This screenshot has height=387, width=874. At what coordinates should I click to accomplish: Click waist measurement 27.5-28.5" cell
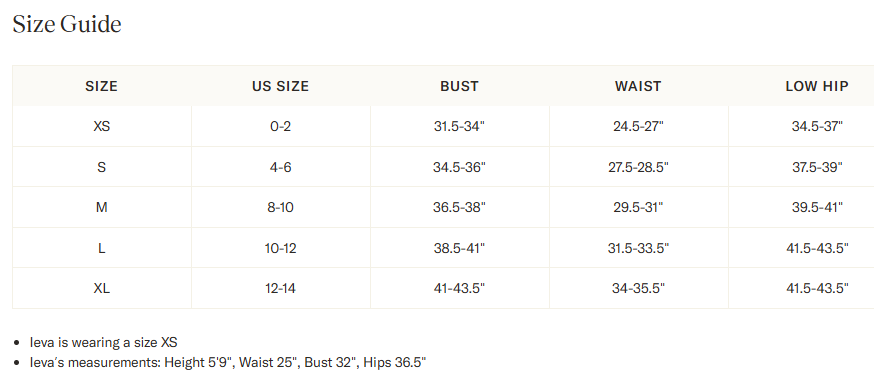coord(639,167)
